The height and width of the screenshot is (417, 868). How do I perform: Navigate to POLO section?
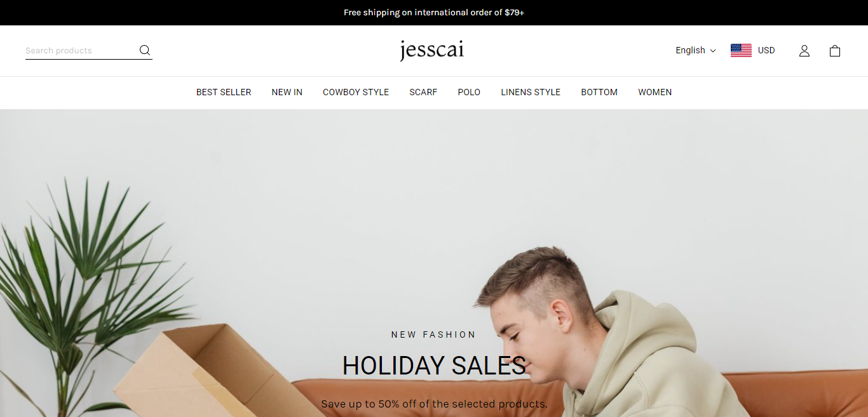(469, 92)
